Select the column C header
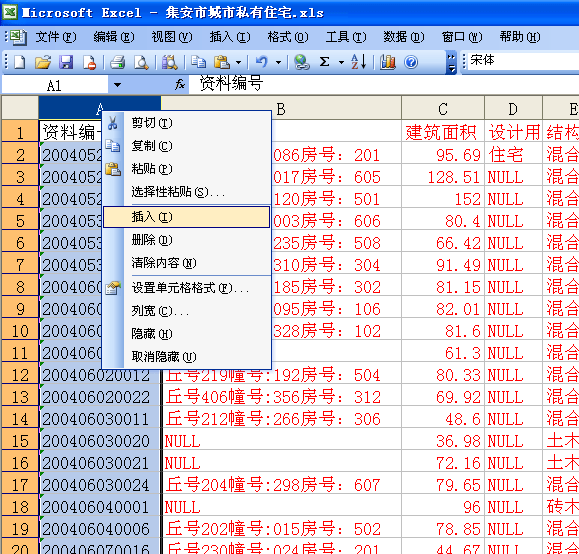Viewport: 579px width, 554px height. click(x=443, y=108)
